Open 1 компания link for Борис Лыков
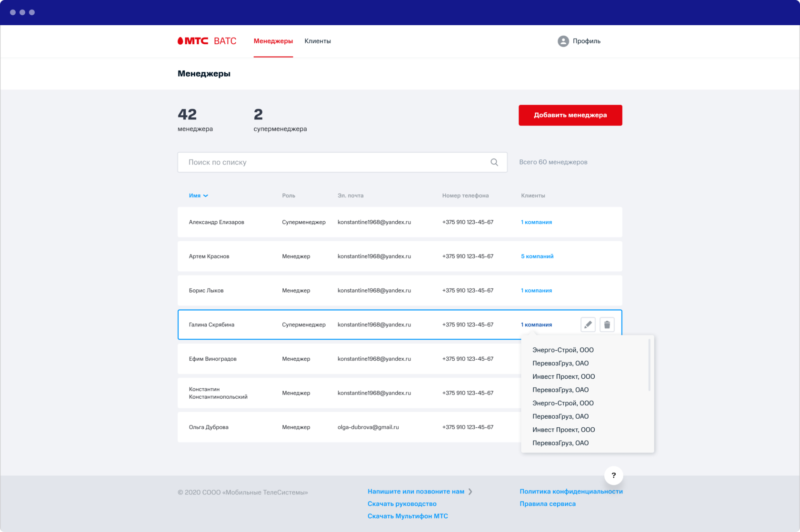Image resolution: width=800 pixels, height=532 pixels. tap(536, 291)
